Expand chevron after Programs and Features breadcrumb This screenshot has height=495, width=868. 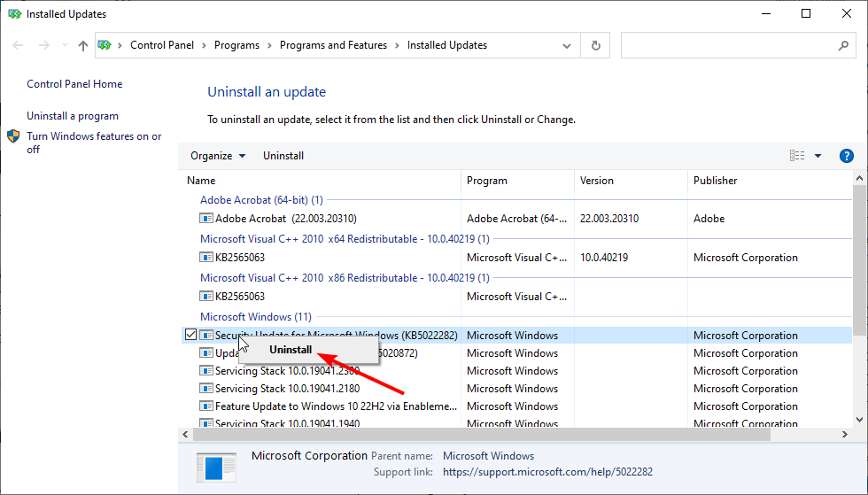tap(398, 45)
